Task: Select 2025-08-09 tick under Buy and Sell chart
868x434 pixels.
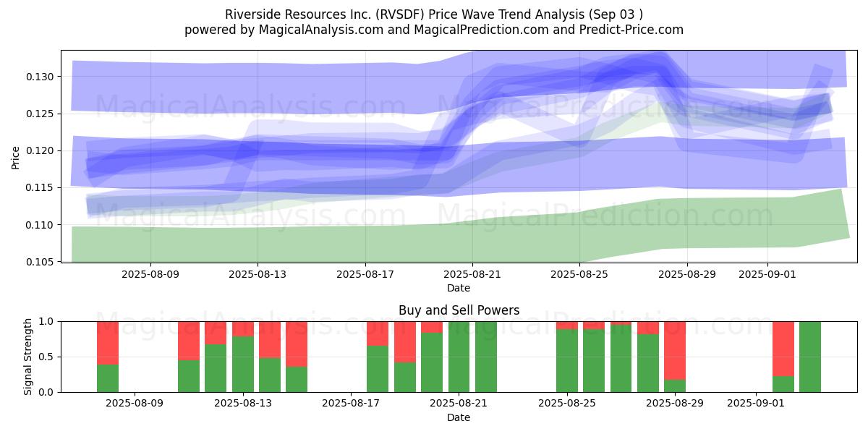Action: coord(135,404)
